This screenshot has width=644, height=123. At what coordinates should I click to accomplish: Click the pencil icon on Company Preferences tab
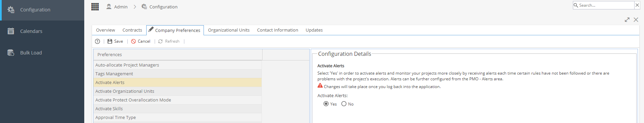[151, 29]
